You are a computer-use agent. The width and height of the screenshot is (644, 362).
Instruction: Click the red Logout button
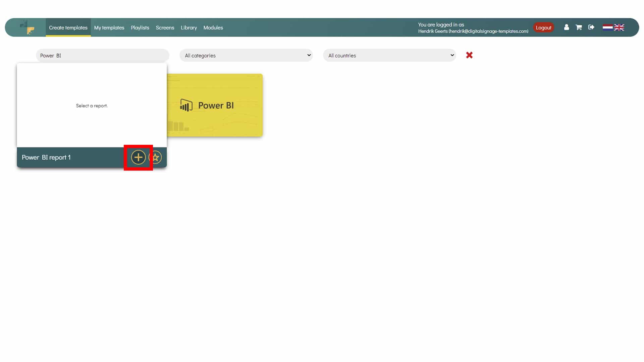[543, 27]
